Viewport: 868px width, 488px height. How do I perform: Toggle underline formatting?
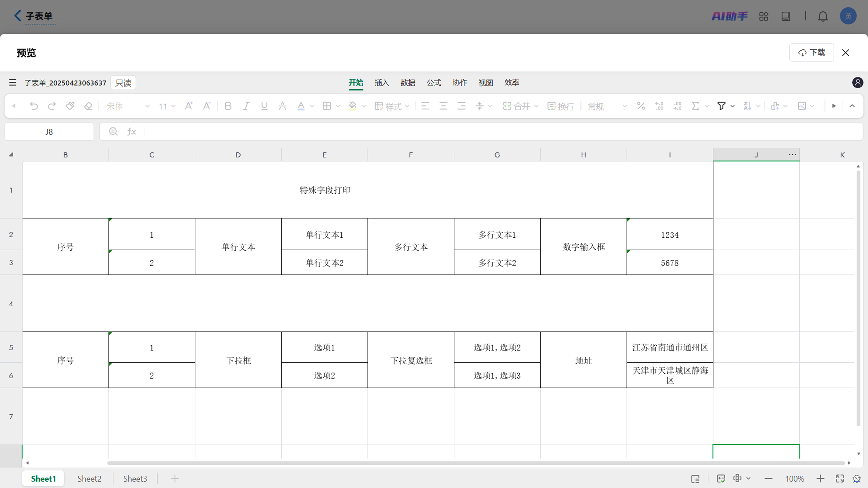[264, 106]
